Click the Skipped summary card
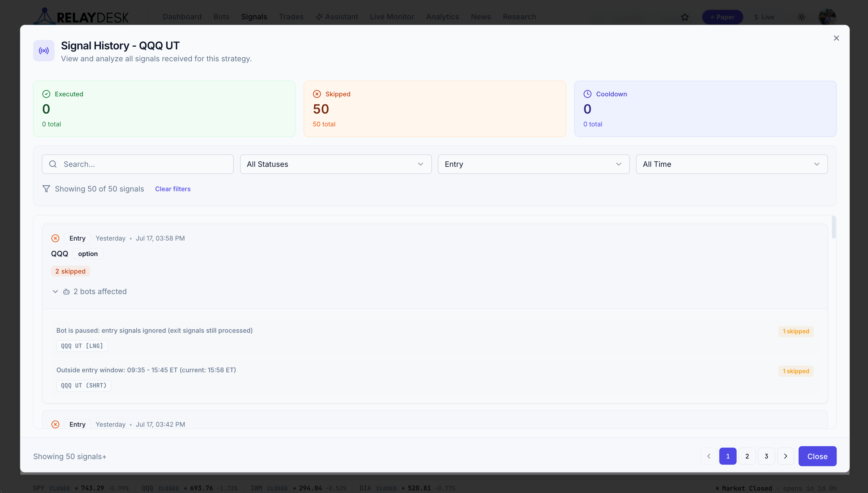This screenshot has height=493, width=868. point(435,109)
